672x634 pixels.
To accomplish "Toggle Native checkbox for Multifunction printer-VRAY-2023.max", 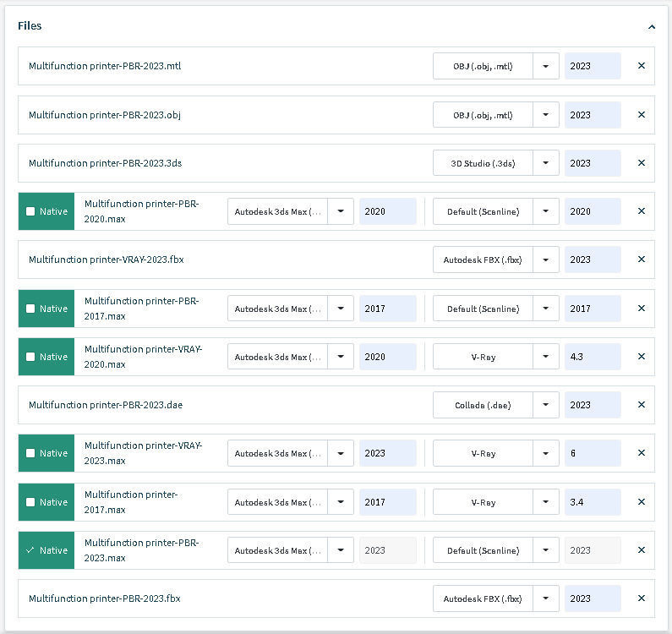I will click(31, 453).
